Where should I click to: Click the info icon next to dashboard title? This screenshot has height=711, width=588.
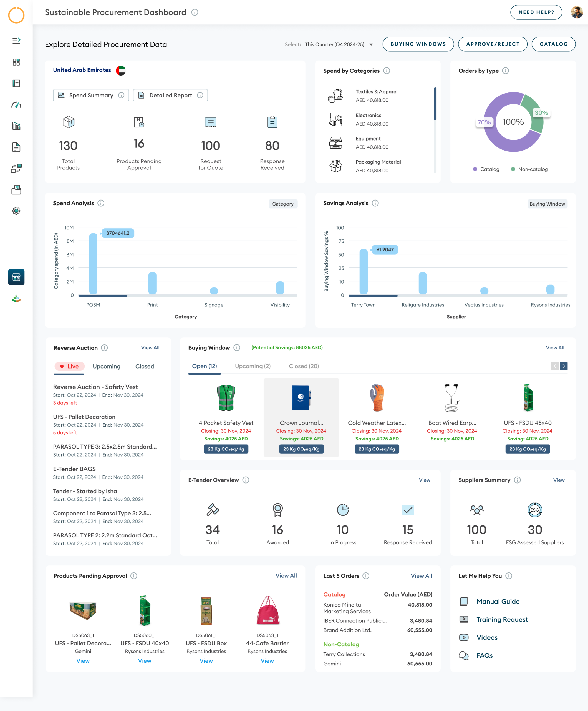195,12
